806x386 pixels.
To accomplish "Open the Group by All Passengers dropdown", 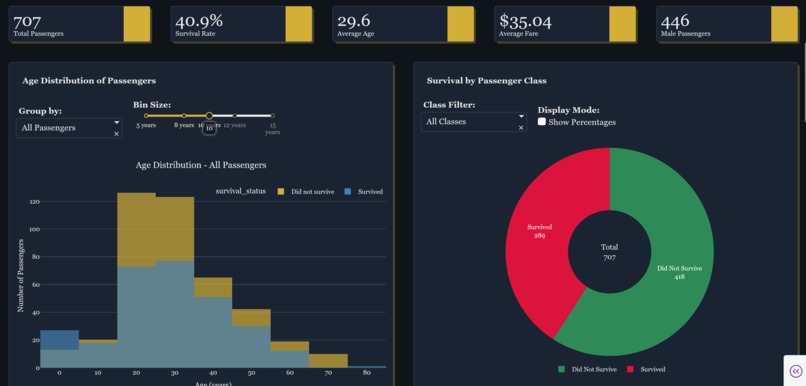I will tap(69, 128).
